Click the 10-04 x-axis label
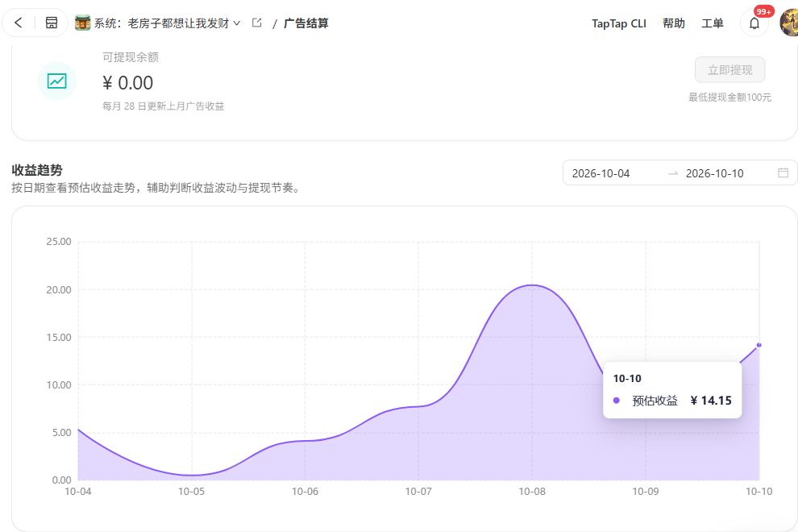 [x=78, y=491]
